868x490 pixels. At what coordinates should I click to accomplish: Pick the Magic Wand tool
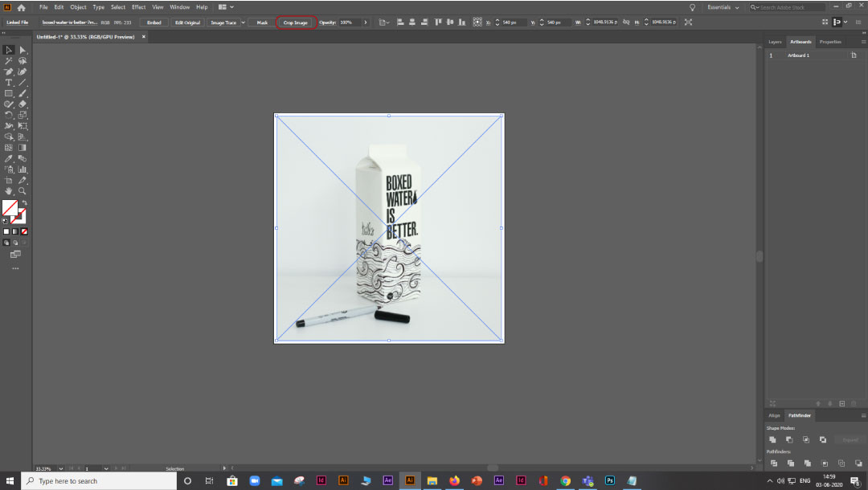point(9,61)
